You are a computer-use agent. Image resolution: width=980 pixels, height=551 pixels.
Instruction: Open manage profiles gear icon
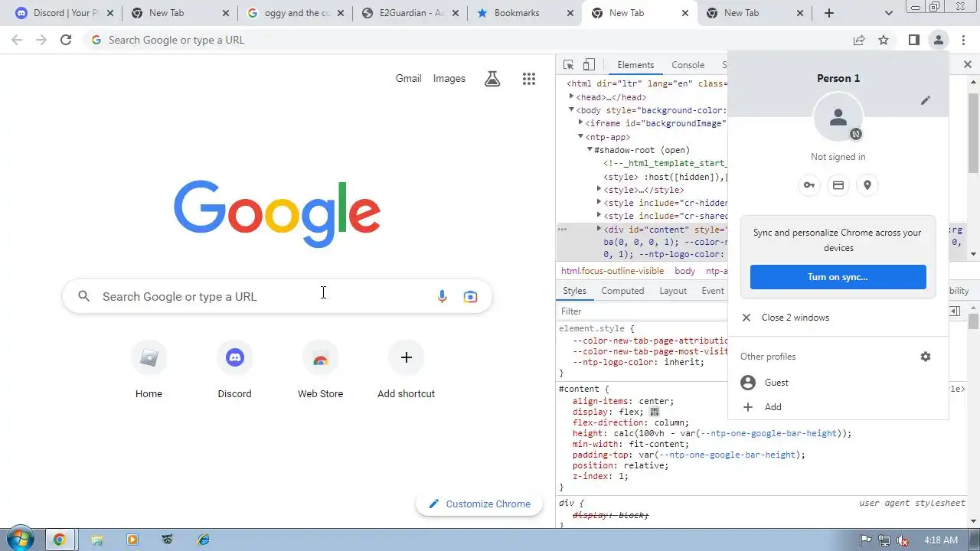(926, 357)
